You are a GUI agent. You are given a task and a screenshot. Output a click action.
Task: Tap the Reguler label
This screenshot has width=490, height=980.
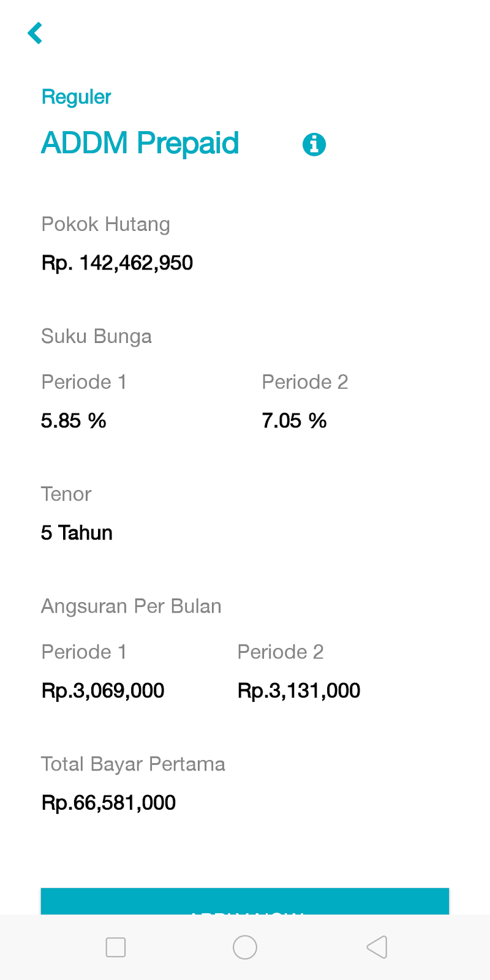[x=76, y=97]
